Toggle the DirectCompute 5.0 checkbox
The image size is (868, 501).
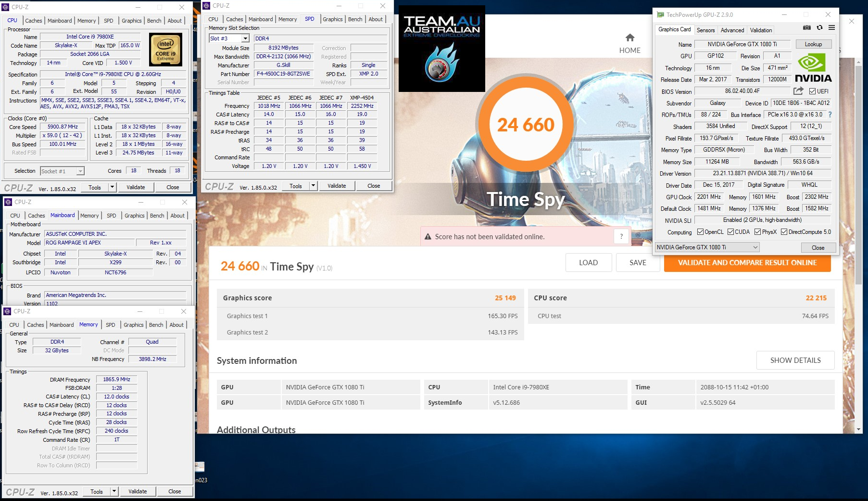[x=784, y=232]
